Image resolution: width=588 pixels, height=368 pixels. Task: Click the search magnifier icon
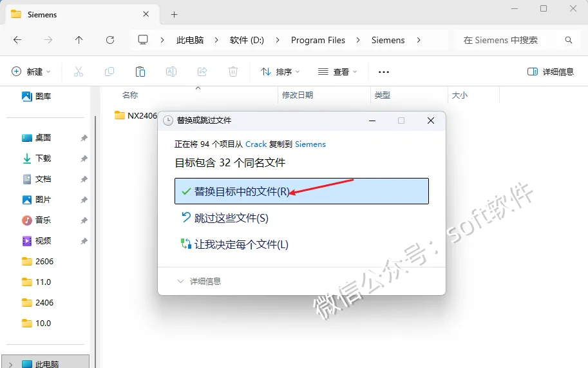[569, 40]
